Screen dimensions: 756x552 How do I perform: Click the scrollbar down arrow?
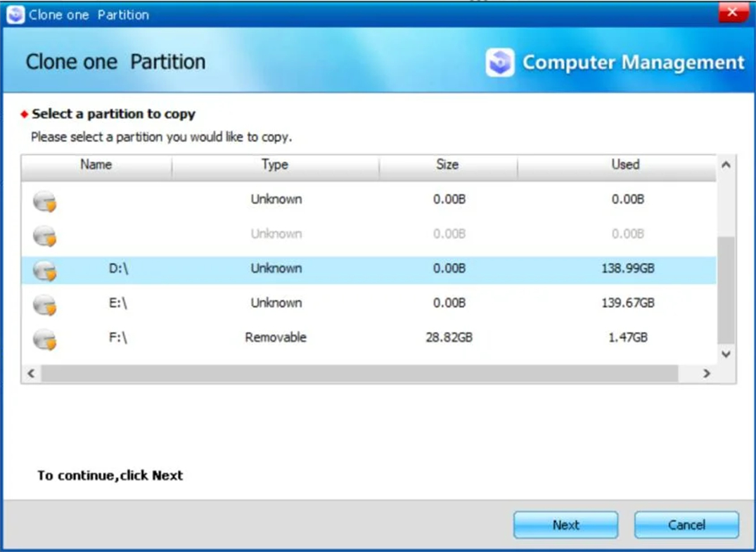click(726, 354)
